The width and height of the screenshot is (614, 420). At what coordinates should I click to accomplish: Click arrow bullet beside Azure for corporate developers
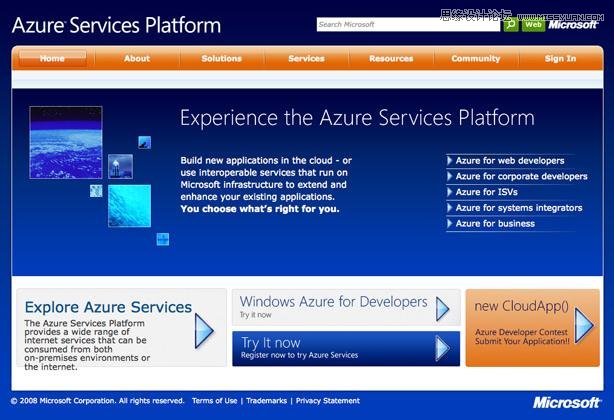point(450,176)
